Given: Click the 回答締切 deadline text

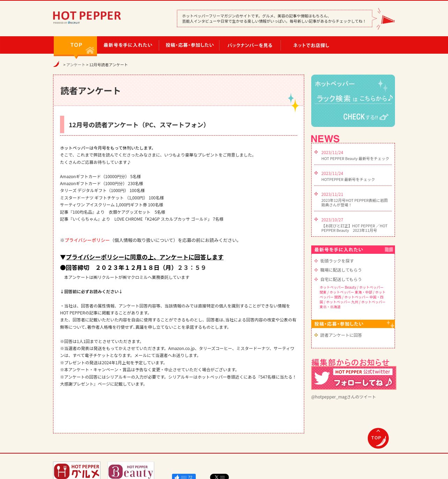Looking at the screenshot, I should (x=133, y=268).
